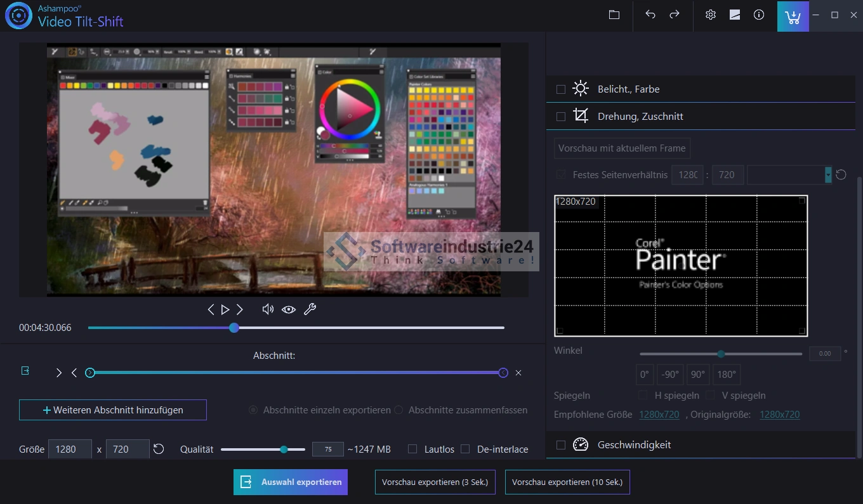Open the aspect ratio preset dropdown
863x504 pixels.
pos(827,175)
